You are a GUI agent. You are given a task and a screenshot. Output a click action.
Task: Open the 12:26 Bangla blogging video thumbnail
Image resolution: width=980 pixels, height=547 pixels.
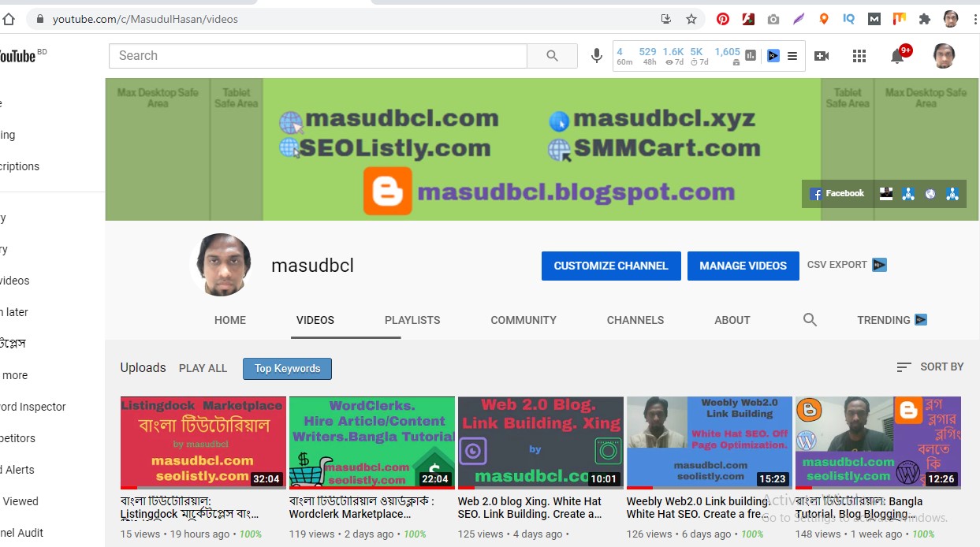(878, 443)
